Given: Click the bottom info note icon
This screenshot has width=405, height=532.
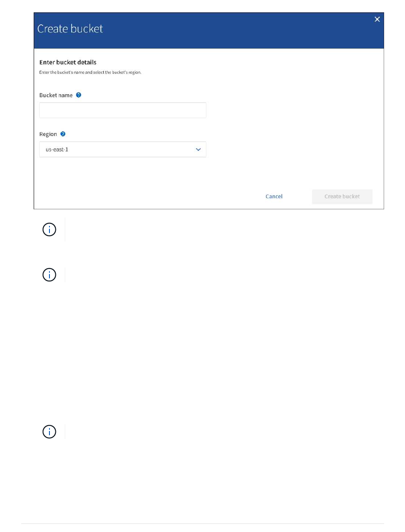Looking at the screenshot, I should (49, 432).
